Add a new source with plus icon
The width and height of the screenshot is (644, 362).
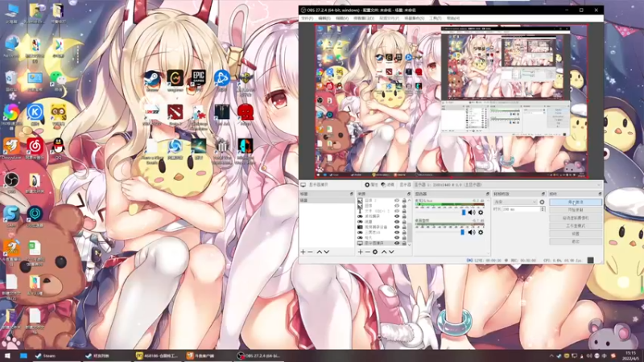pyautogui.click(x=360, y=252)
